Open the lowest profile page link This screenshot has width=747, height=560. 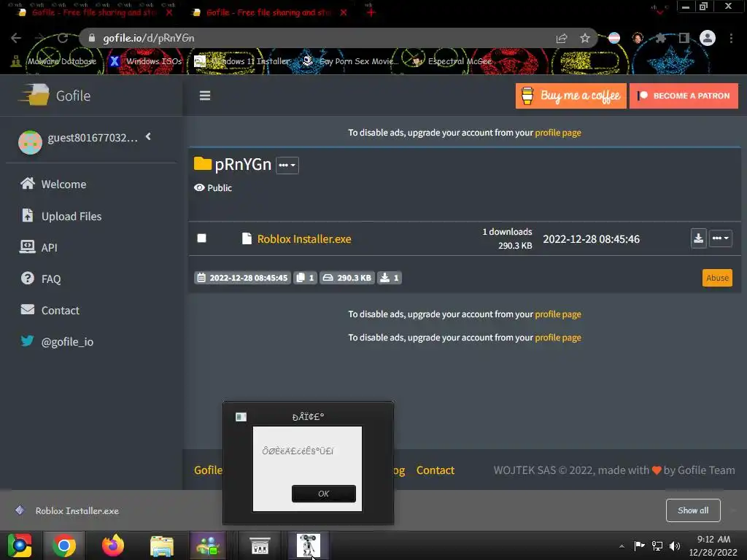(558, 337)
